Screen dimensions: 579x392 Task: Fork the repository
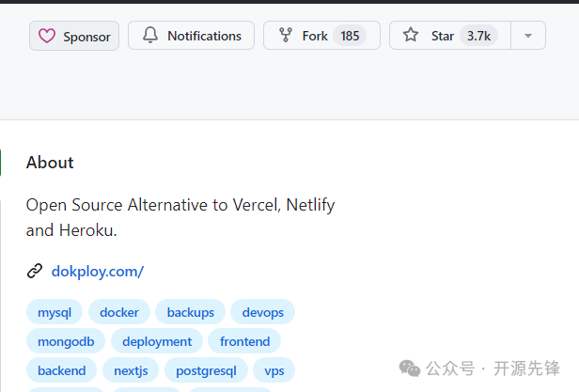click(321, 36)
